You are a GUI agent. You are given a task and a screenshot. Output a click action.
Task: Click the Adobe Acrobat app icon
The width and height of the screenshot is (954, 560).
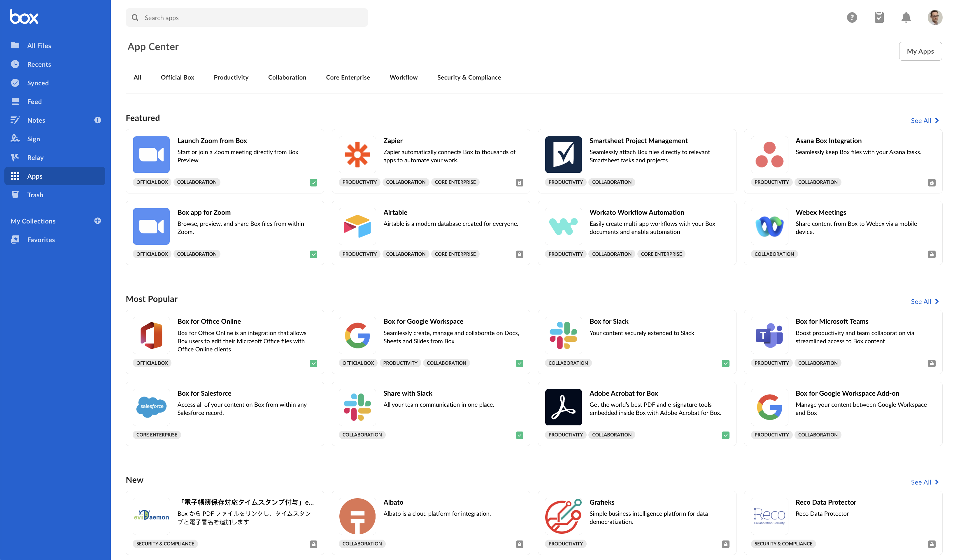(563, 407)
